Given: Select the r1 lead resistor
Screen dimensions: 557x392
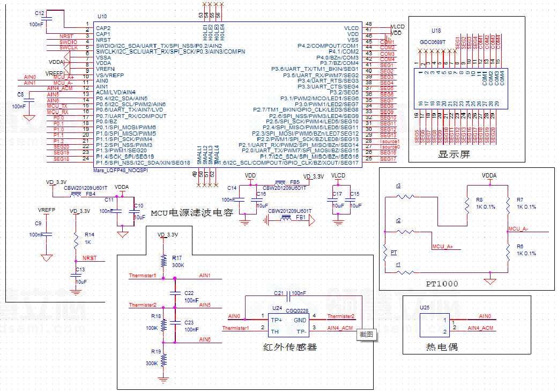Looking at the screenshot, I should pyautogui.click(x=405, y=272).
